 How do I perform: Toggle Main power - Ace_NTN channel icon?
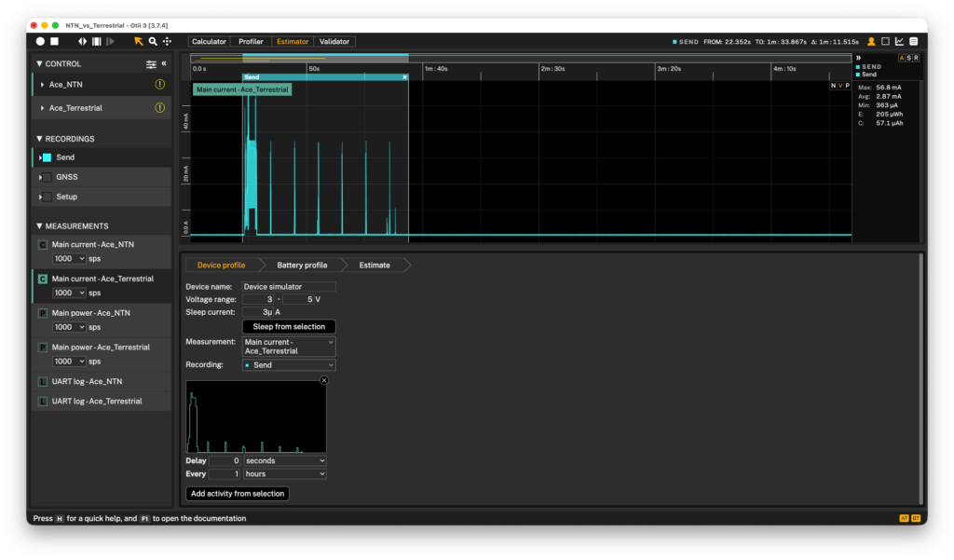[43, 313]
